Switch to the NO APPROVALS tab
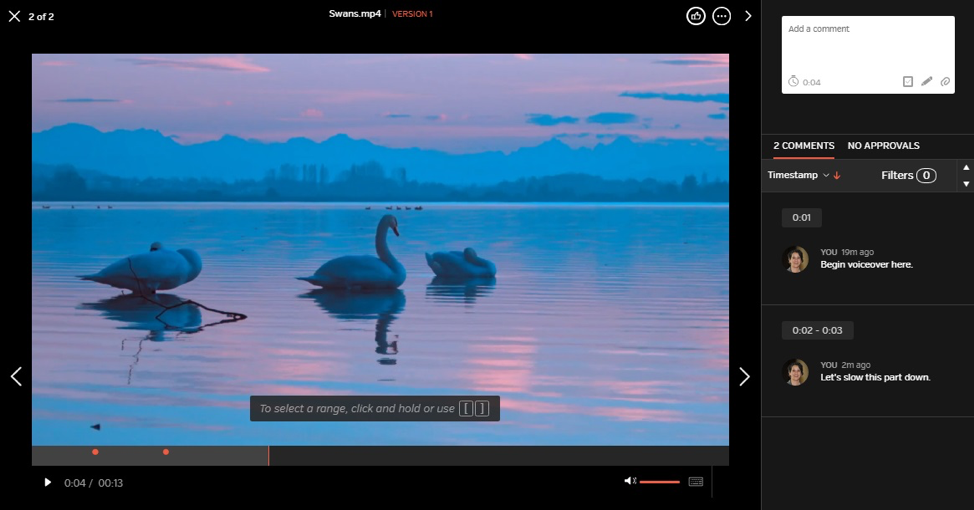The width and height of the screenshot is (974, 510). click(x=883, y=146)
